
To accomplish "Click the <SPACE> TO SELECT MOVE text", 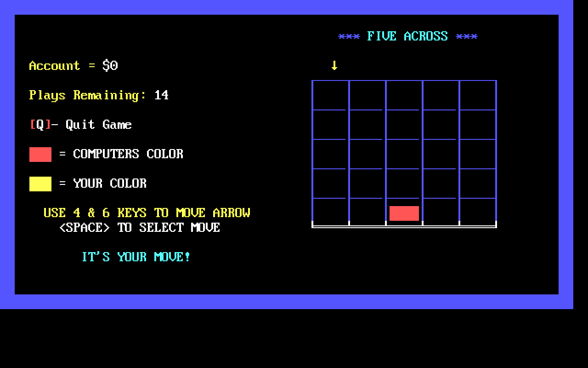I will point(140,228).
